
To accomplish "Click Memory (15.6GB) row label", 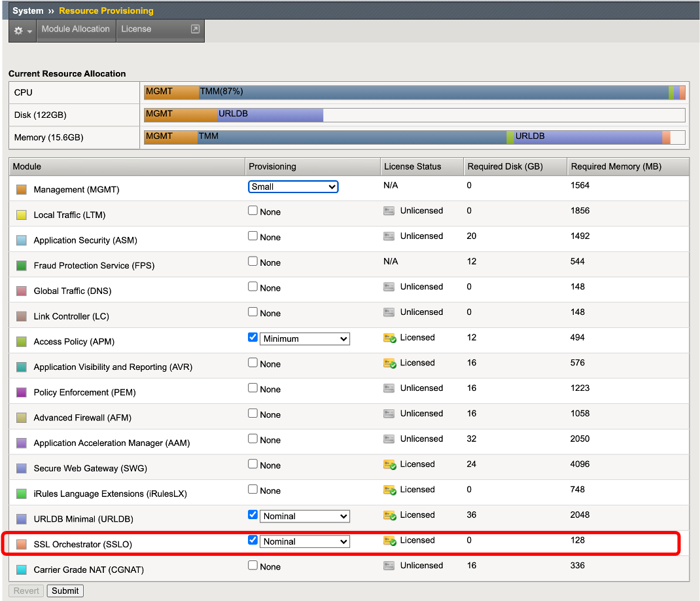I will (48, 137).
